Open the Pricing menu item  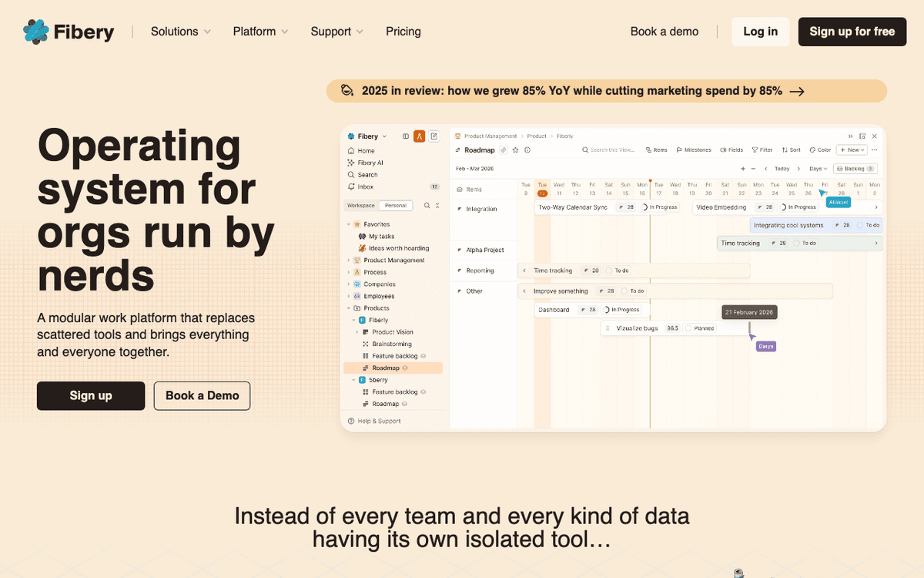pos(403,32)
